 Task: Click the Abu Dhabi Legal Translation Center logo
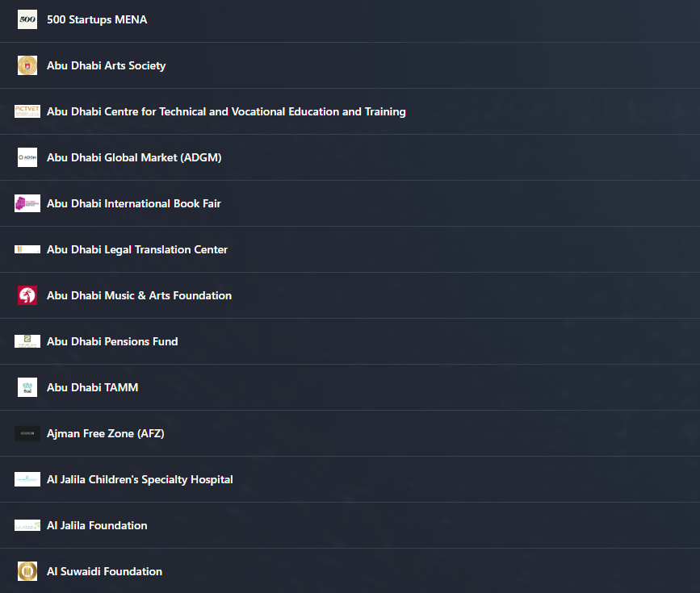(27, 249)
